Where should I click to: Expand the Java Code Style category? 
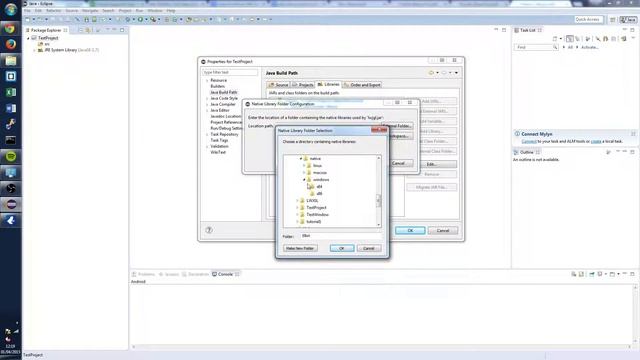pyautogui.click(x=207, y=98)
